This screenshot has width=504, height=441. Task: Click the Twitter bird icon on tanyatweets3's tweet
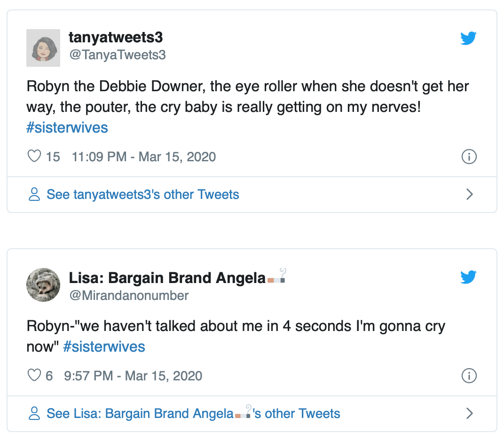(x=468, y=38)
